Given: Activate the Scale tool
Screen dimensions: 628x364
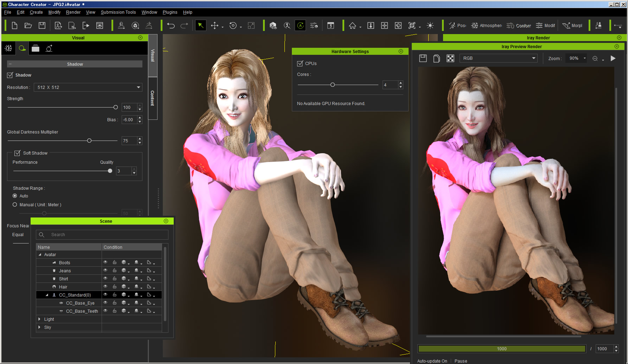Looking at the screenshot, I should 251,26.
